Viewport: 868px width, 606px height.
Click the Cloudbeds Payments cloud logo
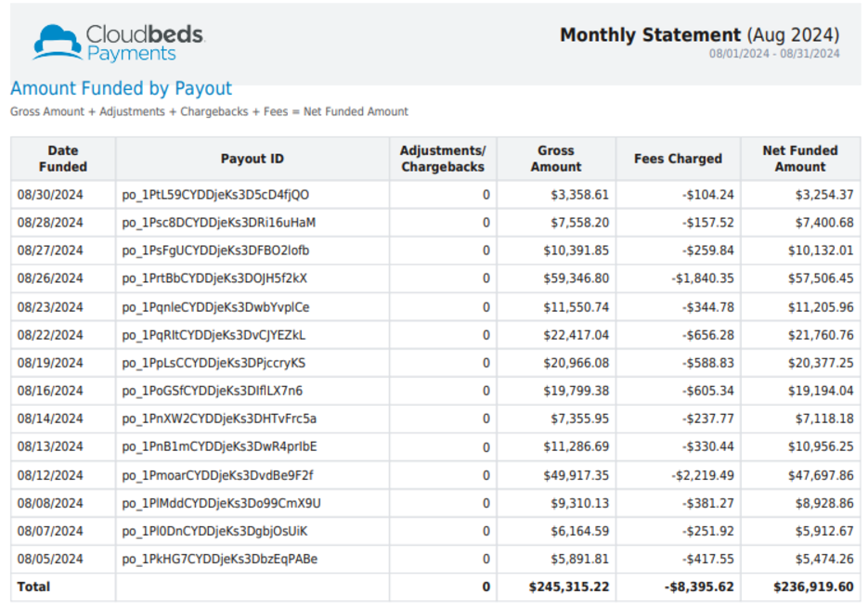pyautogui.click(x=57, y=43)
